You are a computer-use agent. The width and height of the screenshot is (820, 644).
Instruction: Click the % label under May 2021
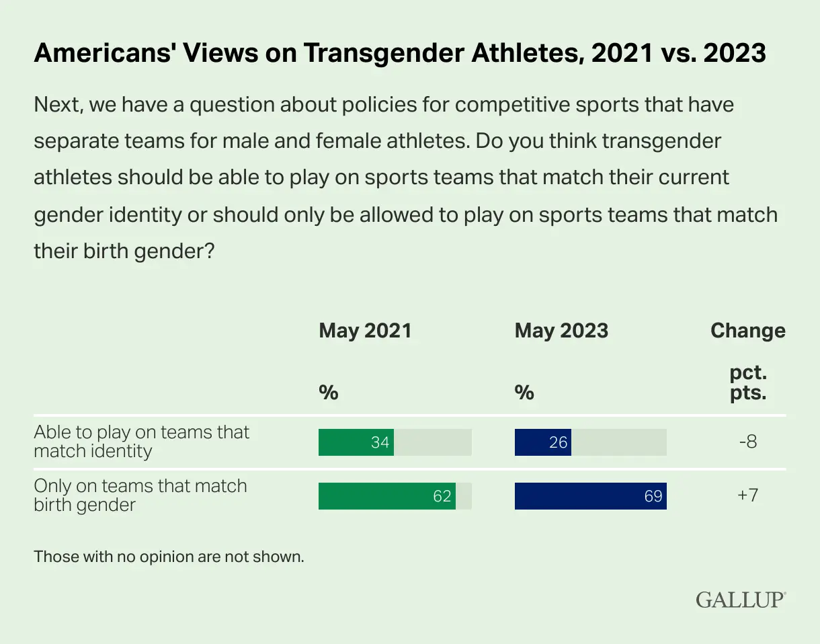328,393
